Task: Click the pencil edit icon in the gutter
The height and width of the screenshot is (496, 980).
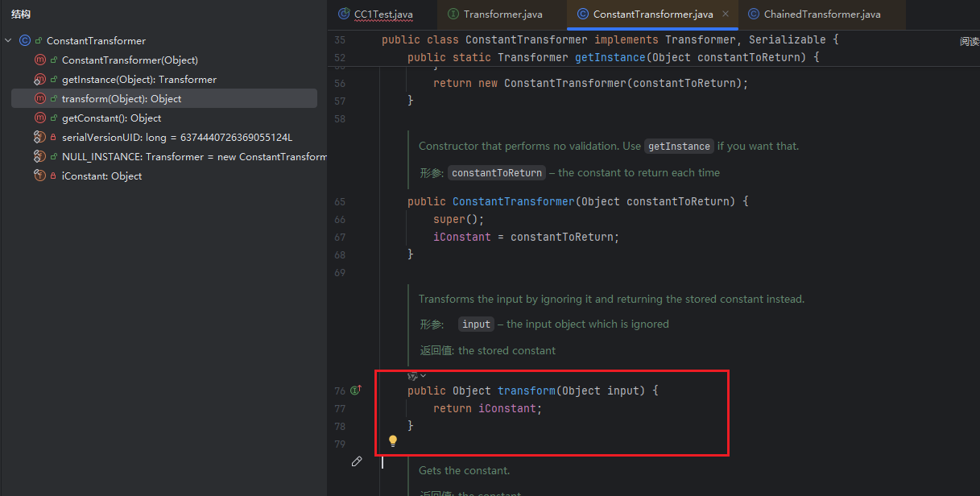Action: point(357,461)
